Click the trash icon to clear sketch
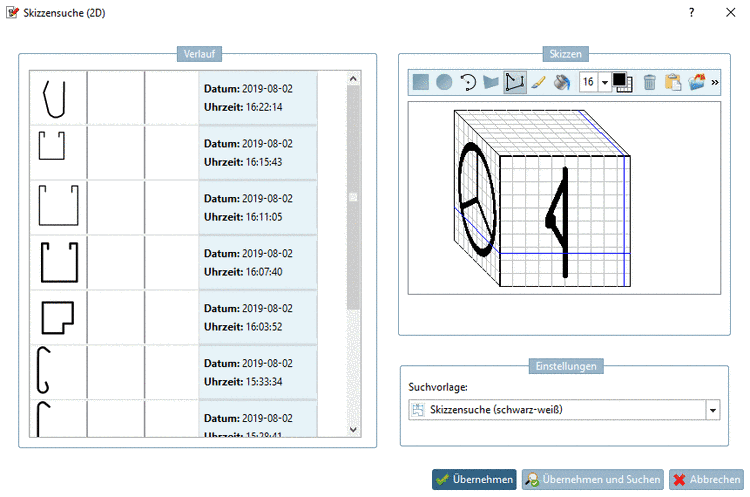750x497 pixels. [x=649, y=82]
